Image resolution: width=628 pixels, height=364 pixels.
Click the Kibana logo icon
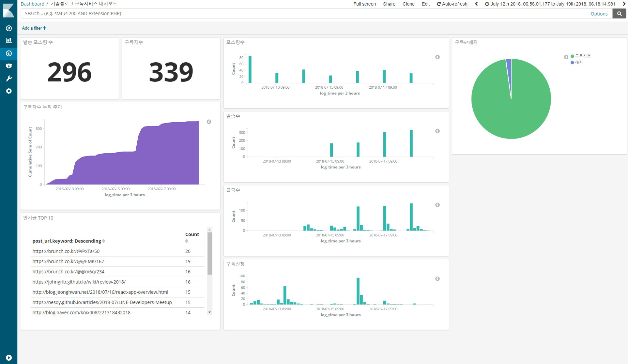[8, 10]
